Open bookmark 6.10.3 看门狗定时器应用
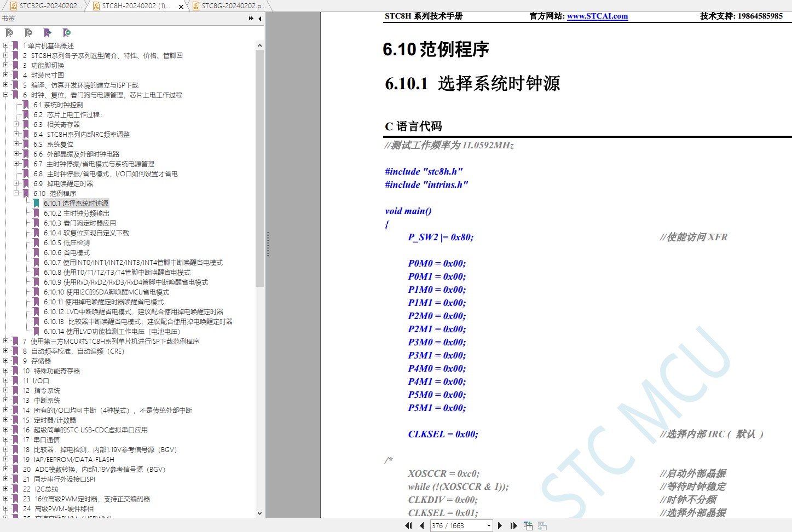 pyautogui.click(x=80, y=223)
